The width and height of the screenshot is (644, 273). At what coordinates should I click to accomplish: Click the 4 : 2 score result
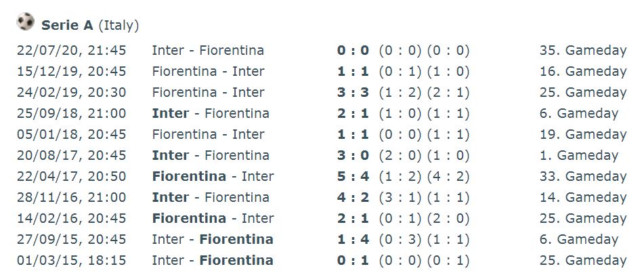353,197
